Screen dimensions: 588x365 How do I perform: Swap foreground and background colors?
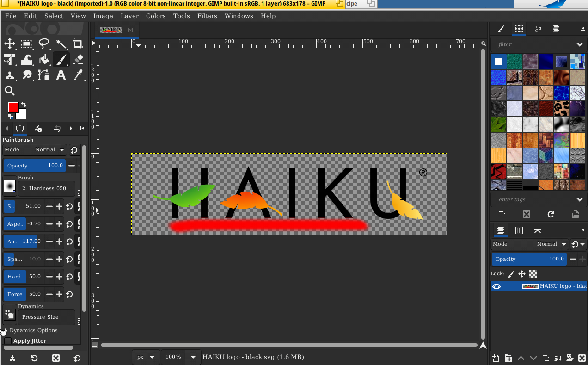[24, 105]
